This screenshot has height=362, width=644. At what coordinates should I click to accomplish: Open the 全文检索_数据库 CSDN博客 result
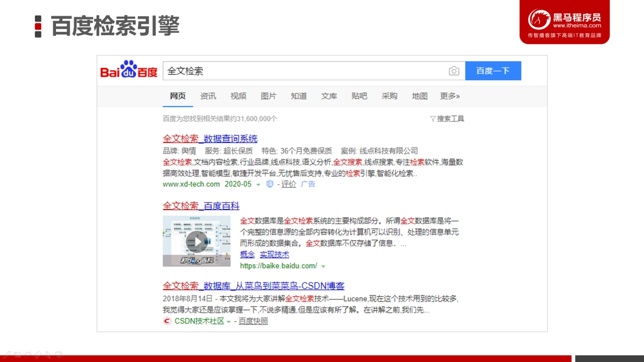coord(254,286)
